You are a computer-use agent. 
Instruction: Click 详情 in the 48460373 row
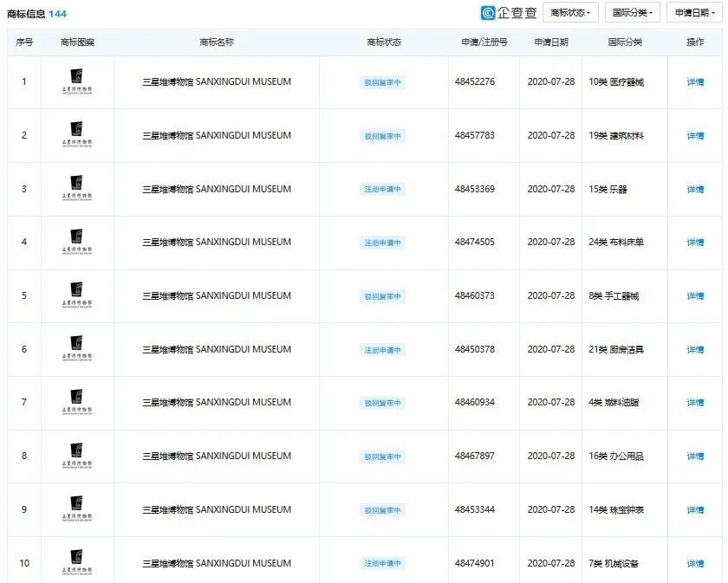695,295
